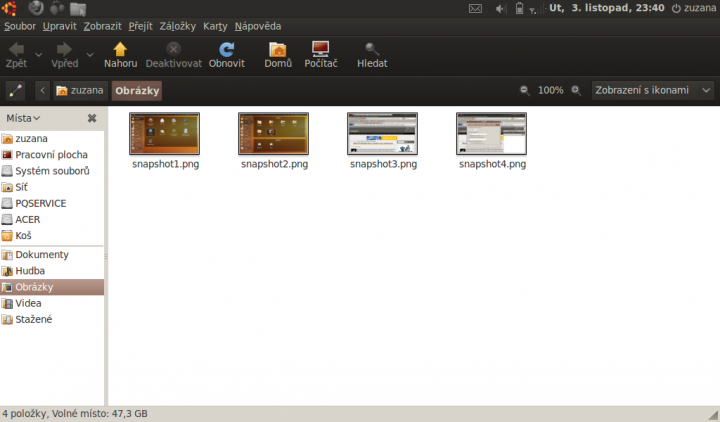Viewport: 720px width, 422px height.
Task: Open the Nápověda menu
Action: [x=258, y=26]
